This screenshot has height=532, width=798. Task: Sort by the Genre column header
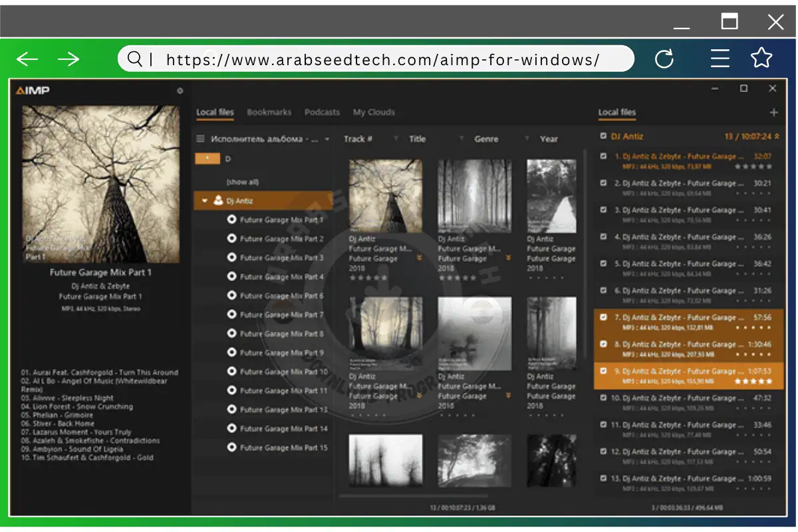click(486, 139)
